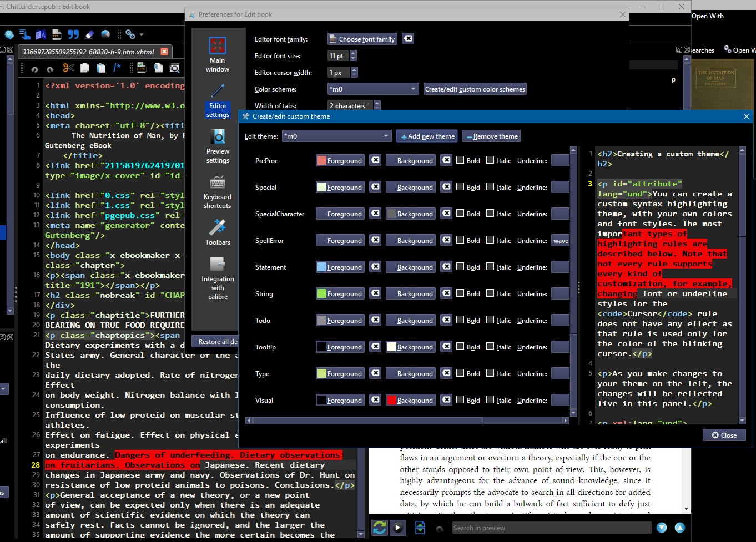Click the undo arrow in the editor toolbar
Viewport: 756px width, 542px height.
tap(34, 68)
